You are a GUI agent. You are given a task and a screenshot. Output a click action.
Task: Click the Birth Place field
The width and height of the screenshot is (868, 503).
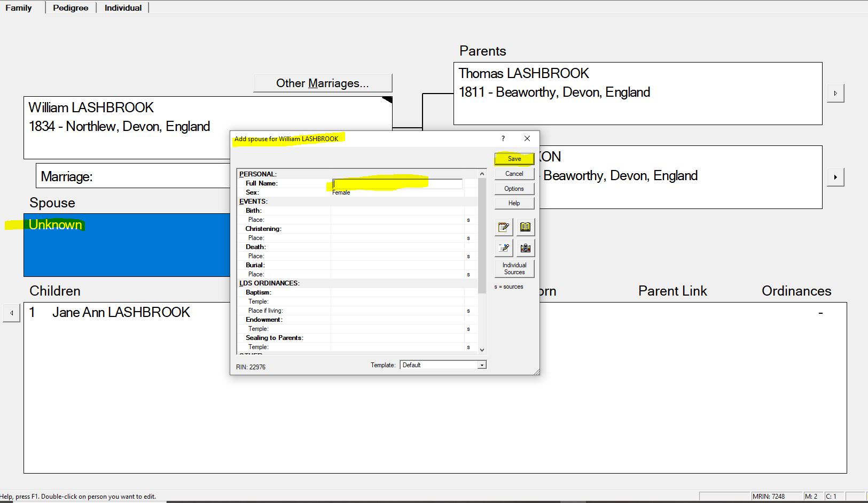(397, 220)
